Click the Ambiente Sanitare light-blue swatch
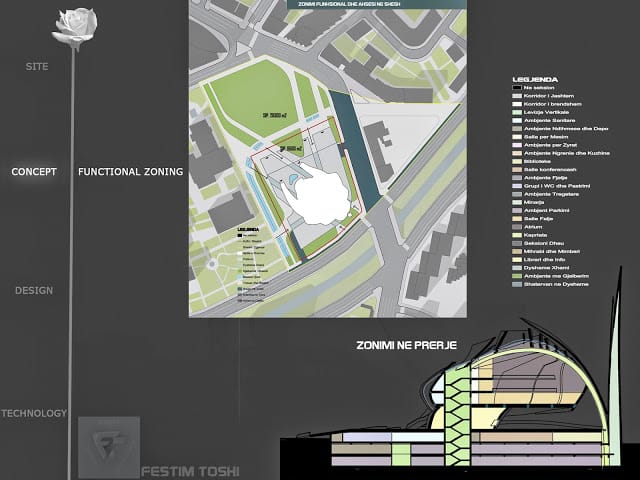The width and height of the screenshot is (640, 480). pyautogui.click(x=517, y=120)
